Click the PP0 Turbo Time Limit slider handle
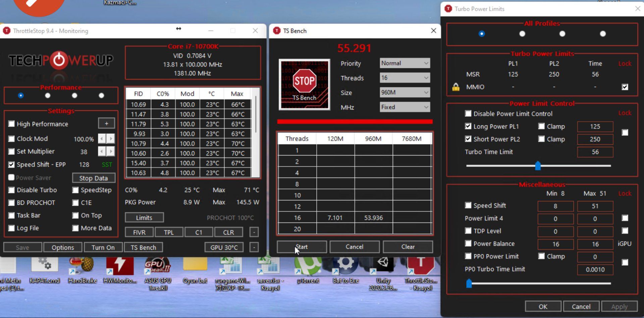 (x=469, y=283)
